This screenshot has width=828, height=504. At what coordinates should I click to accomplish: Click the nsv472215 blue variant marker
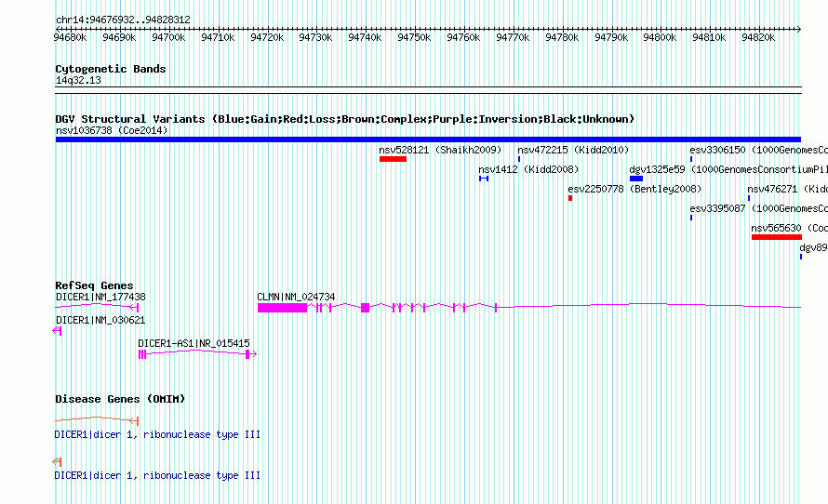tap(519, 159)
